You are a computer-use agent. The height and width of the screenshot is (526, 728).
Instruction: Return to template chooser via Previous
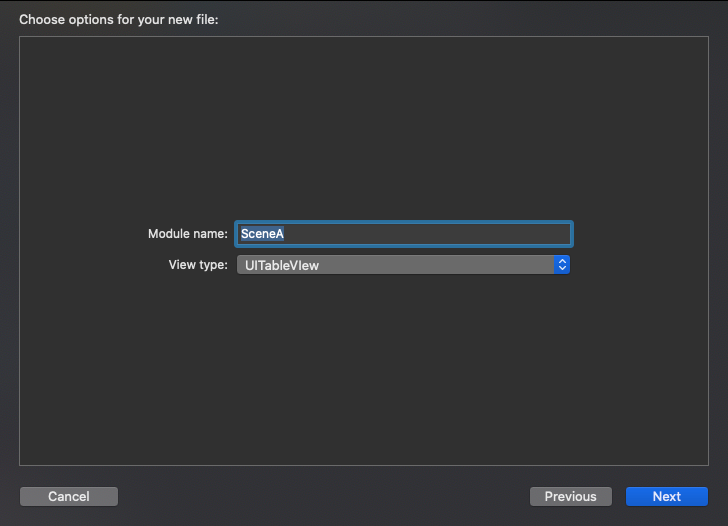571,496
